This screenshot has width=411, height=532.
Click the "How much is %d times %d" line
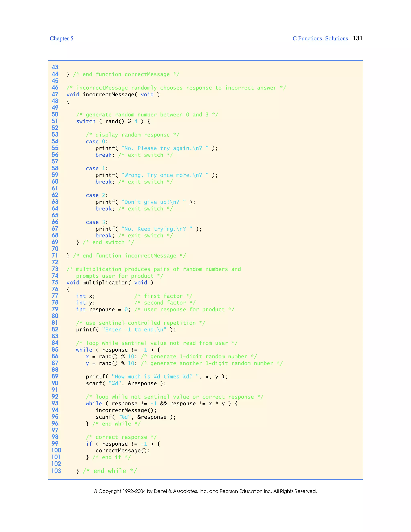tap(156, 377)
